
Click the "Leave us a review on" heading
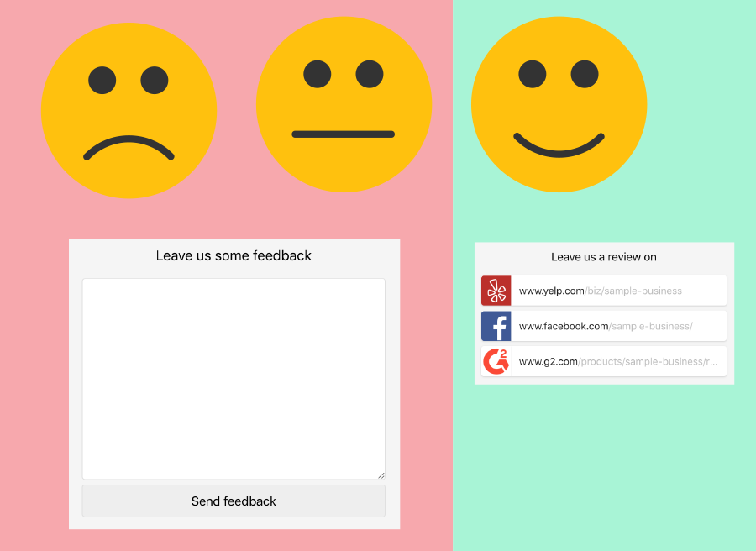pos(604,257)
